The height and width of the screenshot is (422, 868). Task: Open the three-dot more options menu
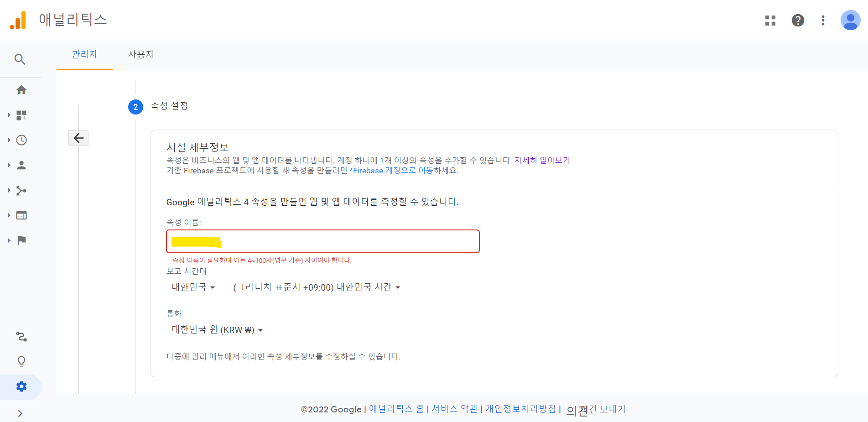click(823, 21)
